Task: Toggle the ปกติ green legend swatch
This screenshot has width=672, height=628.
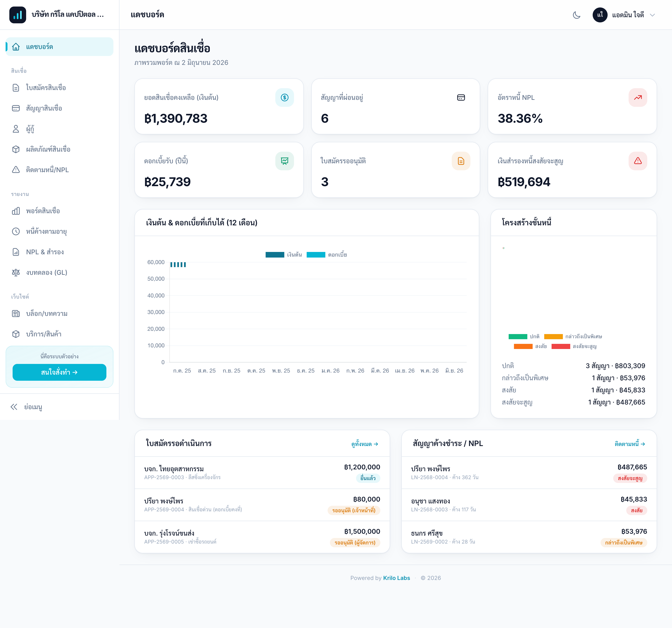Action: coord(518,336)
